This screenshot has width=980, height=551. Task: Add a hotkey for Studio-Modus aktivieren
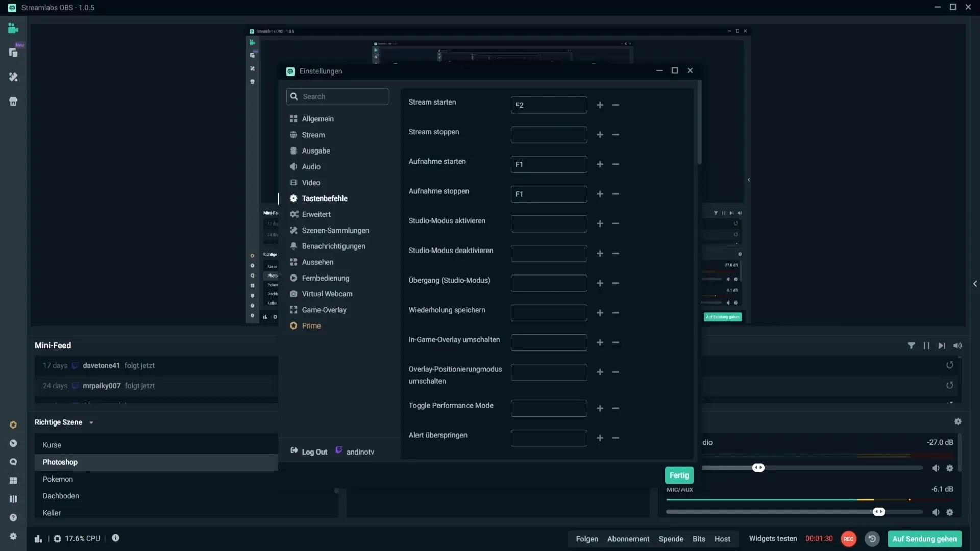(x=600, y=224)
